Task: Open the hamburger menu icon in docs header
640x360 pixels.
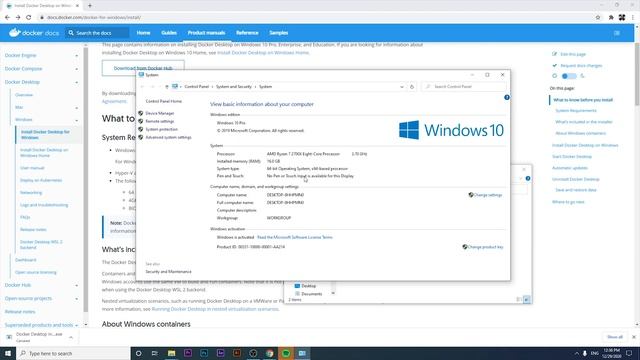Action: 617,33
